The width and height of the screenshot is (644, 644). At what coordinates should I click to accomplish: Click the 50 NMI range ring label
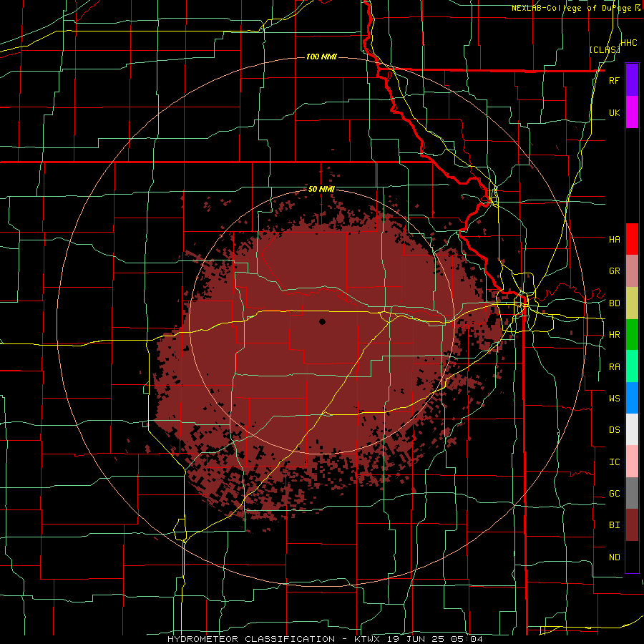pyautogui.click(x=321, y=190)
